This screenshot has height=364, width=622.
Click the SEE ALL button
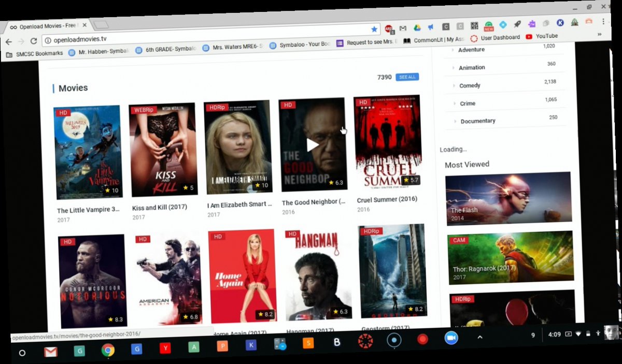tap(407, 77)
